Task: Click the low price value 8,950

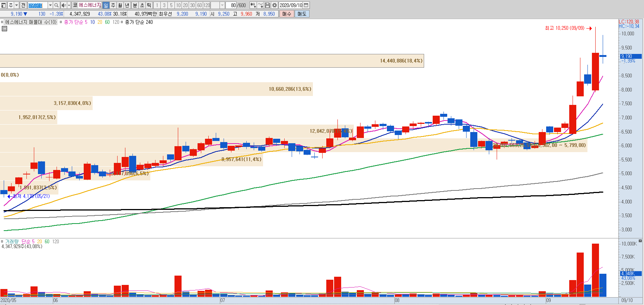Action: 269,14
